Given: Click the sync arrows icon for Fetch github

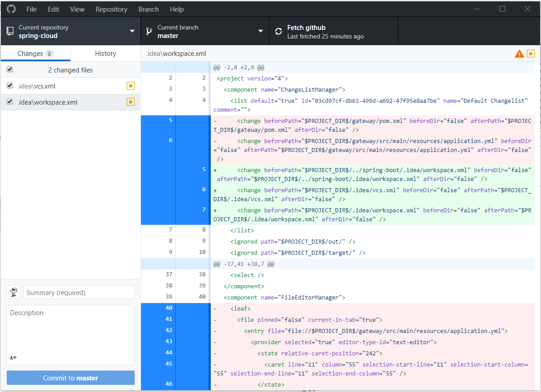Looking at the screenshot, I should tap(278, 31).
